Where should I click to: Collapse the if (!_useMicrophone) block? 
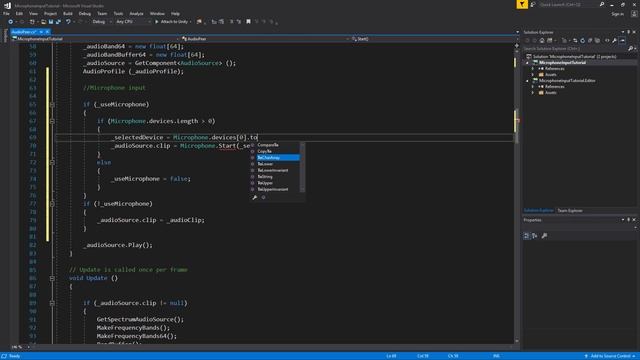(52, 204)
